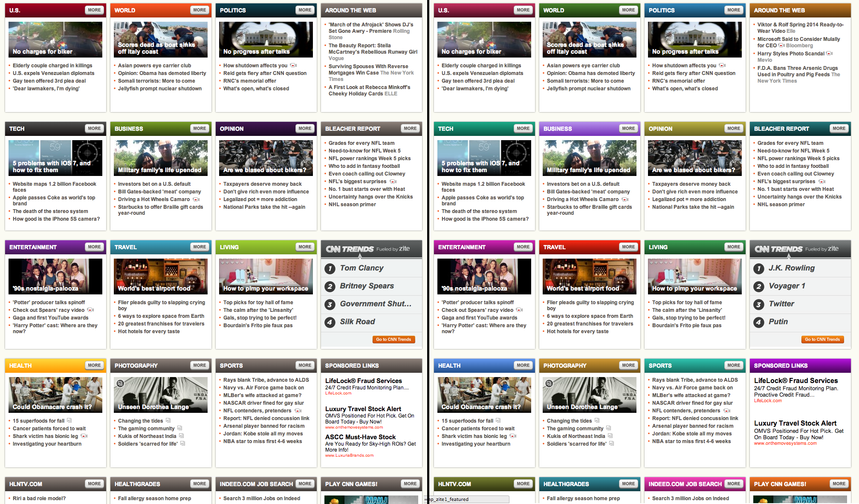The image size is (859, 504).
Task: Click video icon after 'Harry Styles Photo Scandal'
Action: click(829, 53)
